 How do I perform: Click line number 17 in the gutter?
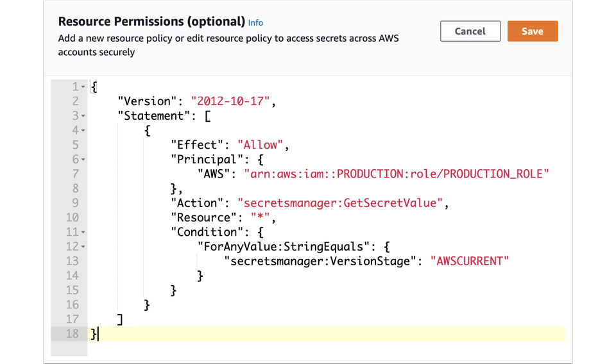pos(71,318)
